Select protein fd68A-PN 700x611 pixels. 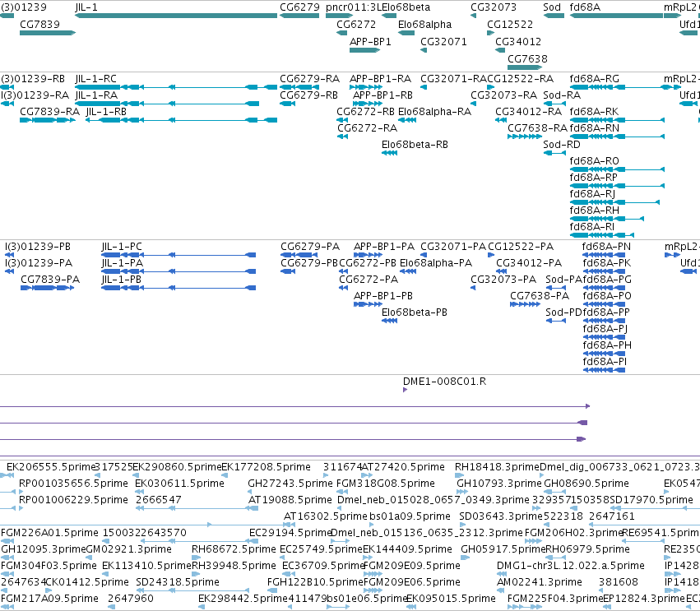606,247
